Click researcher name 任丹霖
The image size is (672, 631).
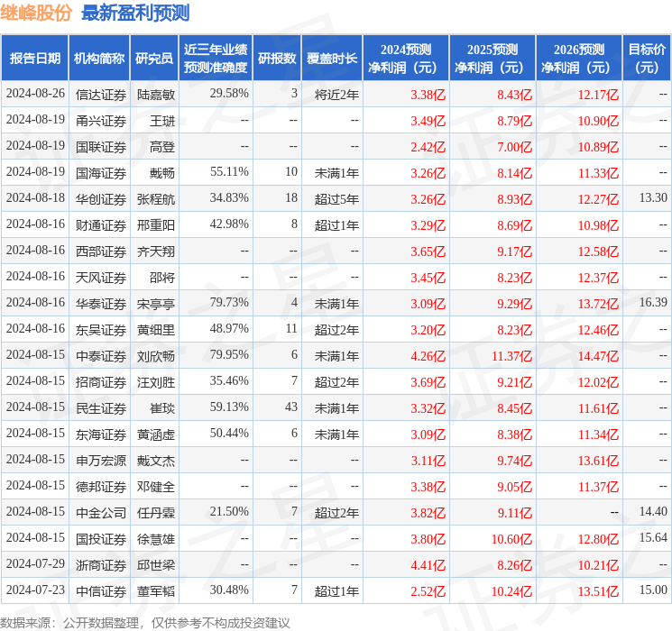pyautogui.click(x=156, y=513)
